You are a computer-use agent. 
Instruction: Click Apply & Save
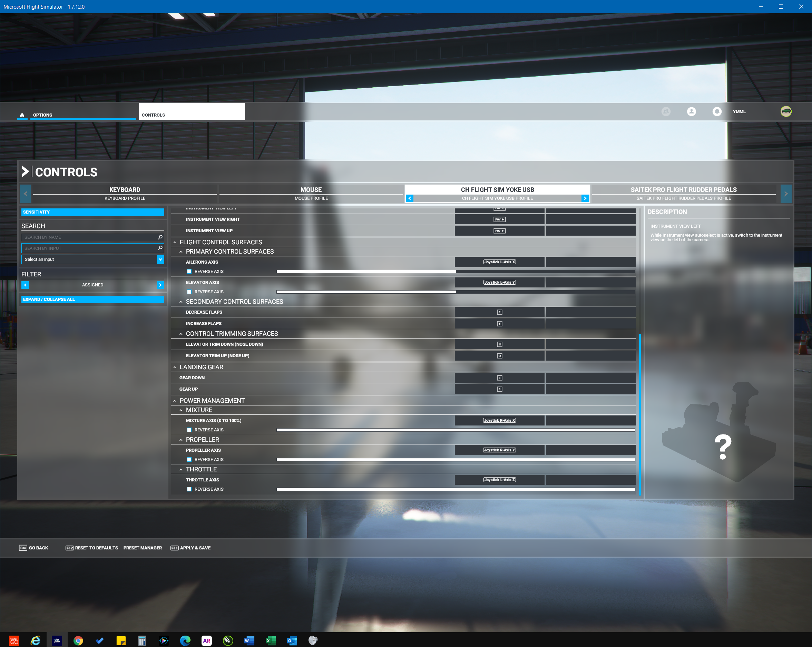tap(190, 548)
